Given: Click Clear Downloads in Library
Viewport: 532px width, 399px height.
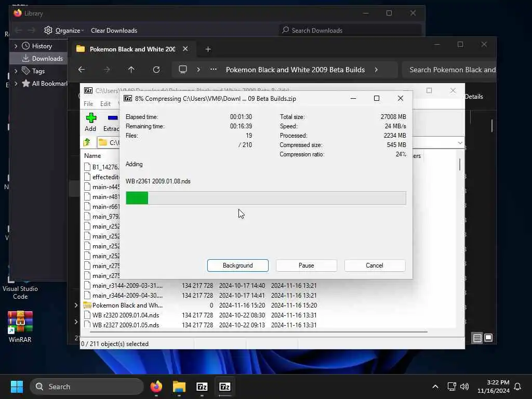Looking at the screenshot, I should pyautogui.click(x=114, y=30).
